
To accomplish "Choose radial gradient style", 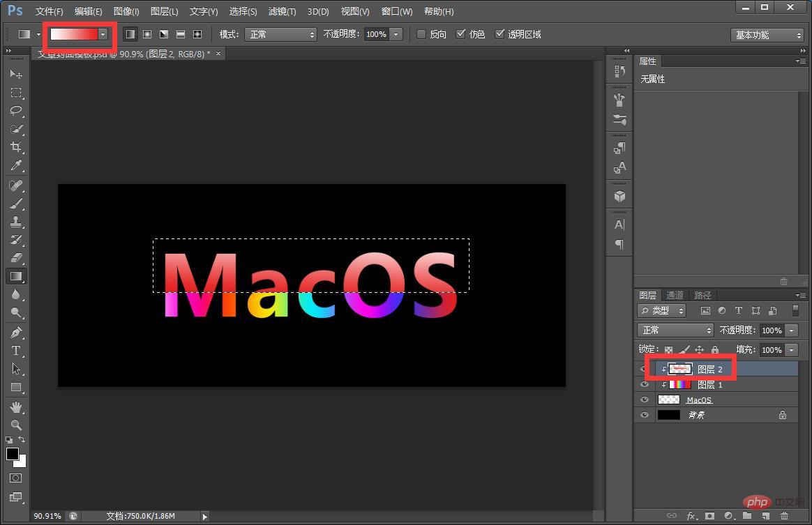I will [148, 34].
